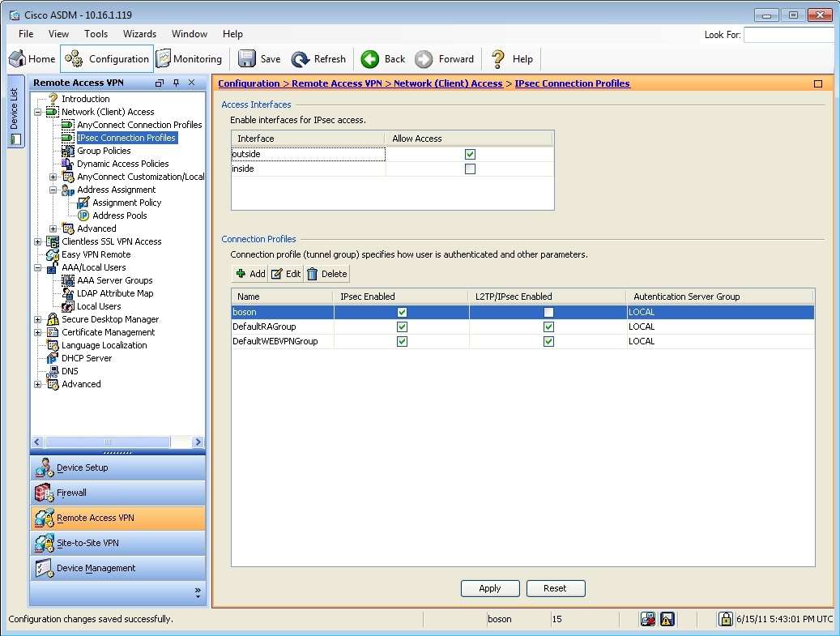Open the Device Setup pane icon

[45, 467]
